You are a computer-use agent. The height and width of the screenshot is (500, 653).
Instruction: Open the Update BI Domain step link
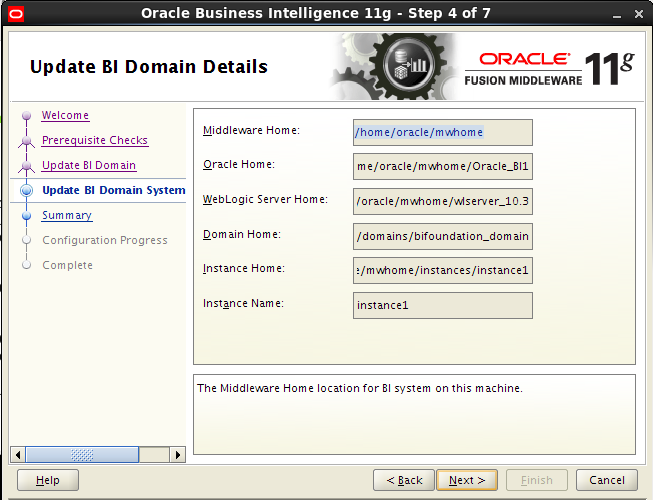89,165
